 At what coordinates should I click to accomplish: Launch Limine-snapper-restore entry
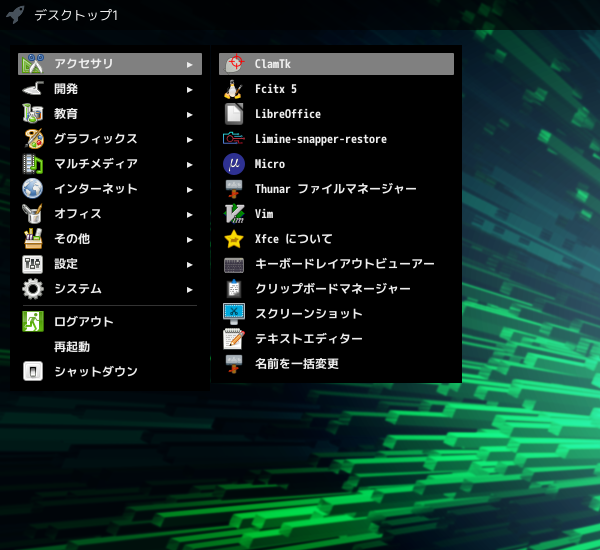click(x=336, y=139)
